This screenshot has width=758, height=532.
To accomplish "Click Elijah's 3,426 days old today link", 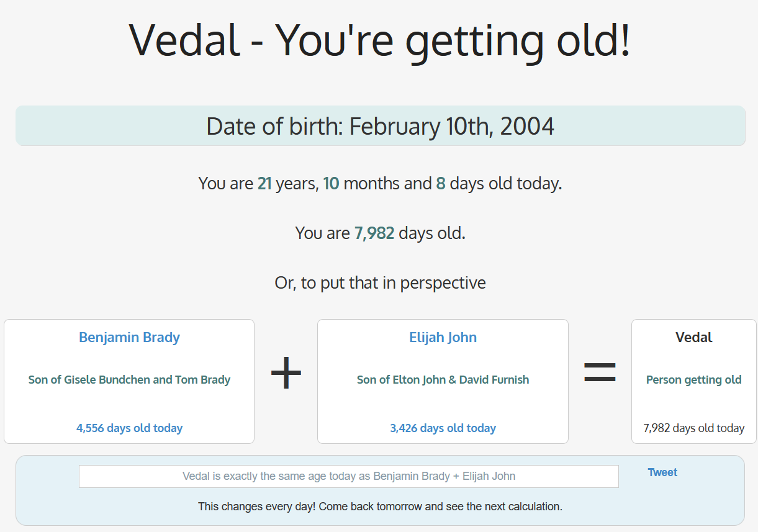I will tap(443, 428).
